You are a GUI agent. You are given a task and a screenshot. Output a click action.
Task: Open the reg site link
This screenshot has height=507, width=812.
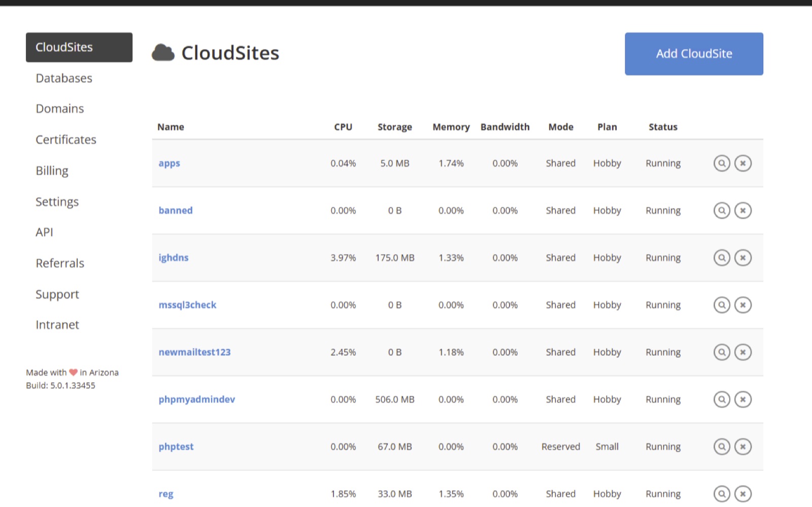point(166,494)
